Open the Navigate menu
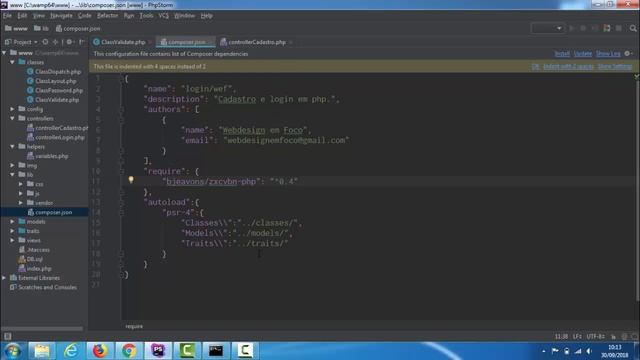640x360 pixels. [61, 16]
